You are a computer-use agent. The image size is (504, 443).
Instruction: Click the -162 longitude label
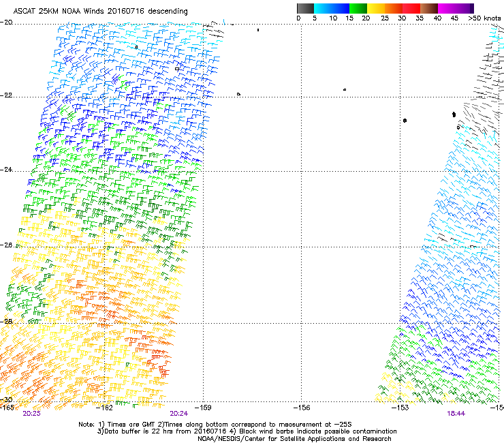pos(105,408)
